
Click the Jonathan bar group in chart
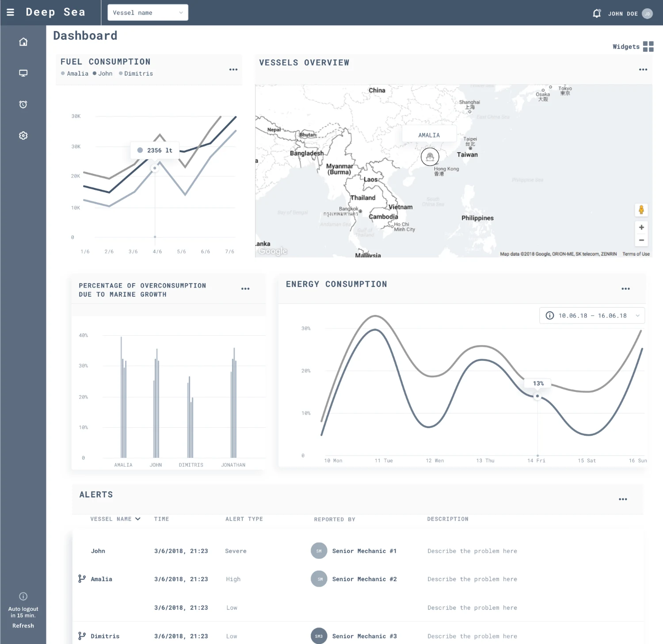pyautogui.click(x=233, y=402)
